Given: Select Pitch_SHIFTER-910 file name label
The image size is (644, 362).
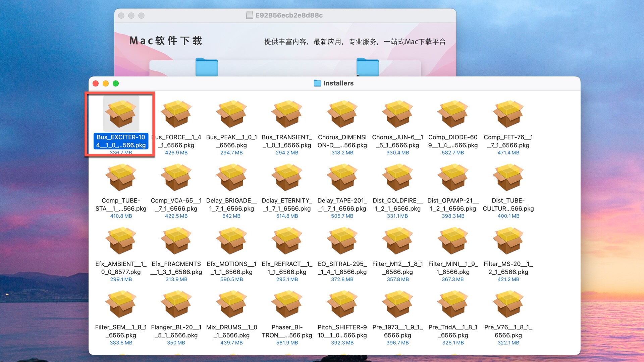Looking at the screenshot, I should (x=342, y=331).
